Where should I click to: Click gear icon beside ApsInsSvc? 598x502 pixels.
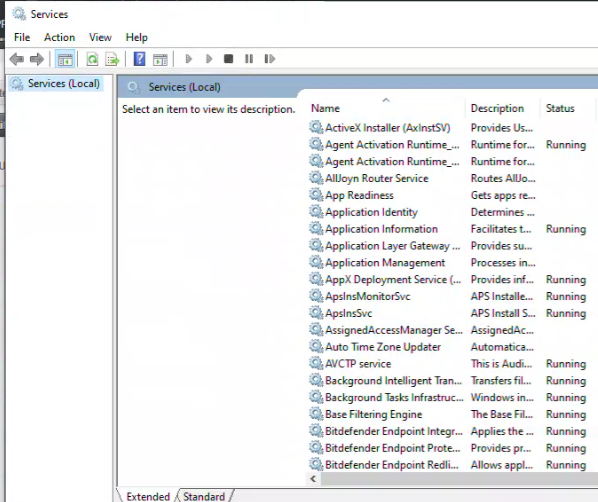point(316,313)
